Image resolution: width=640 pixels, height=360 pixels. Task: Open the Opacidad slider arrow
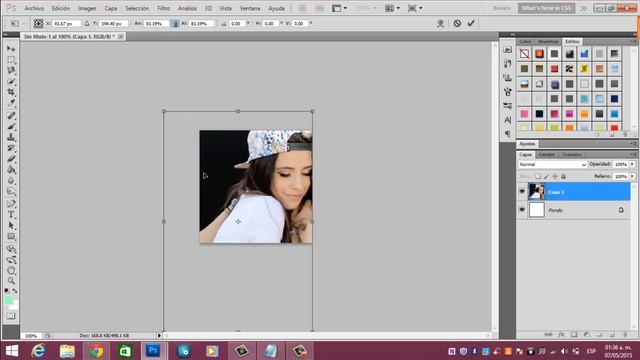[632, 164]
